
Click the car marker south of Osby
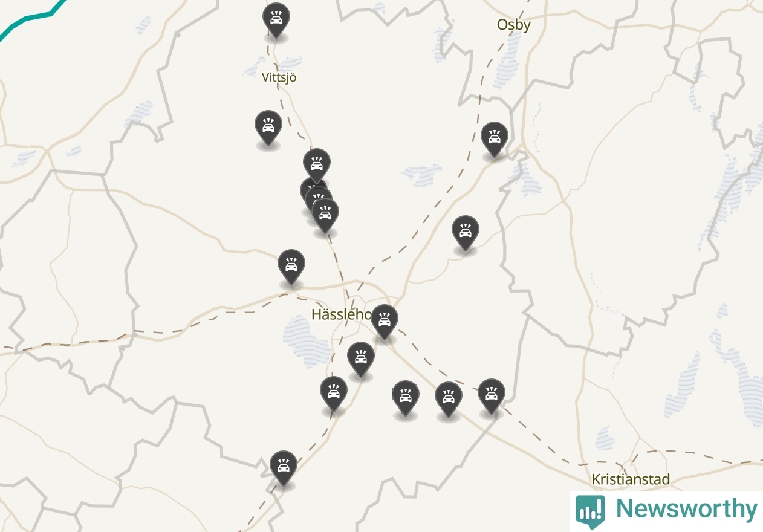pos(495,138)
